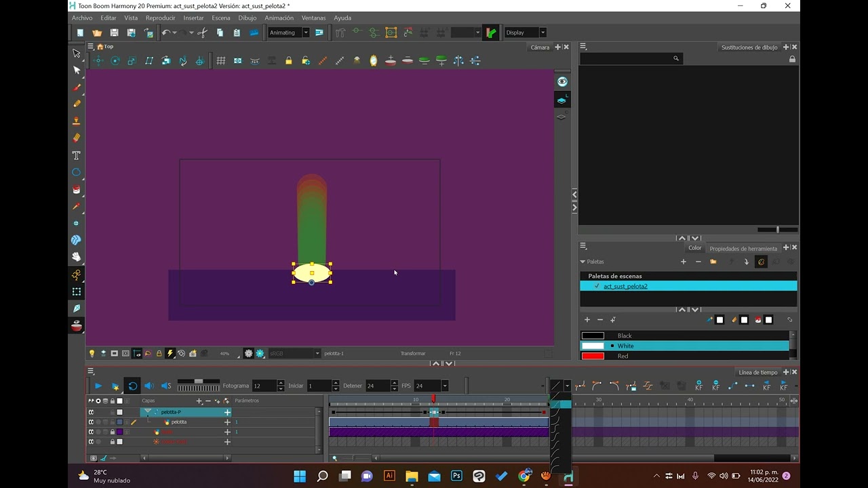Viewport: 868px width, 488px height.
Task: Switch to the Color tab
Action: [695, 248]
